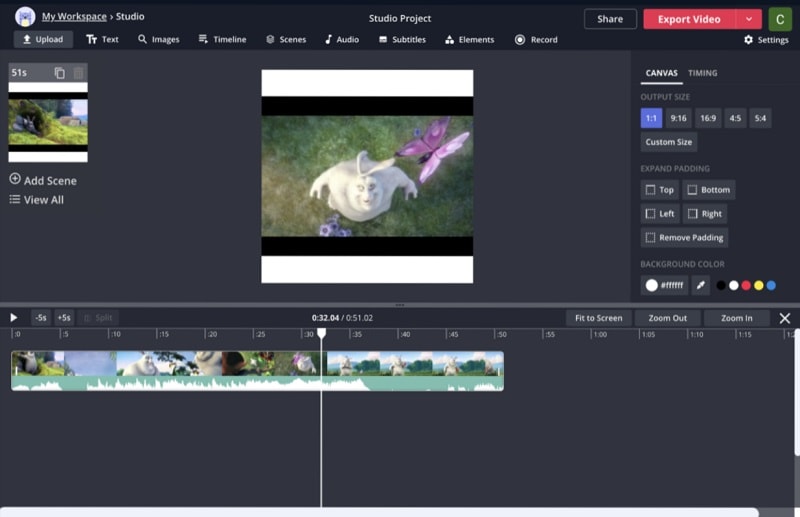Viewport: 800px width, 517px height.
Task: Skip back with -5s button
Action: pyautogui.click(x=41, y=317)
